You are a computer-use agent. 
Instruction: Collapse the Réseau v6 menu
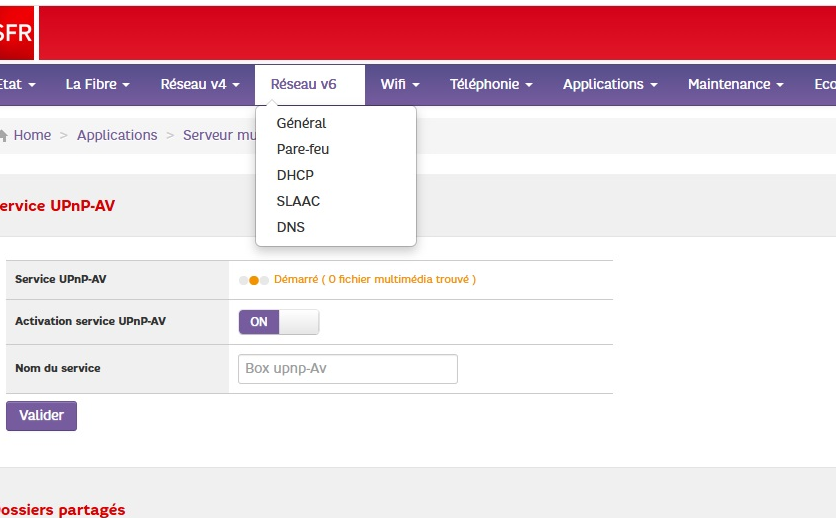coord(310,85)
